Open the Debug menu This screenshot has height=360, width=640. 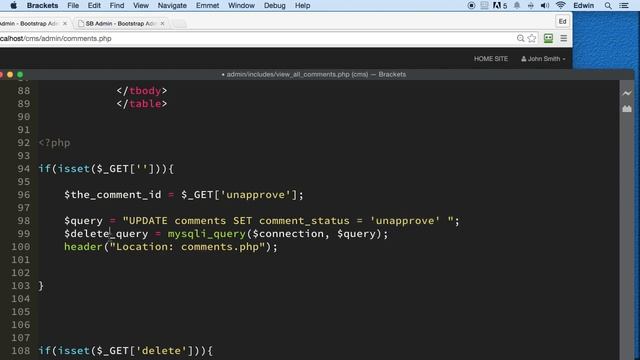(275, 5)
